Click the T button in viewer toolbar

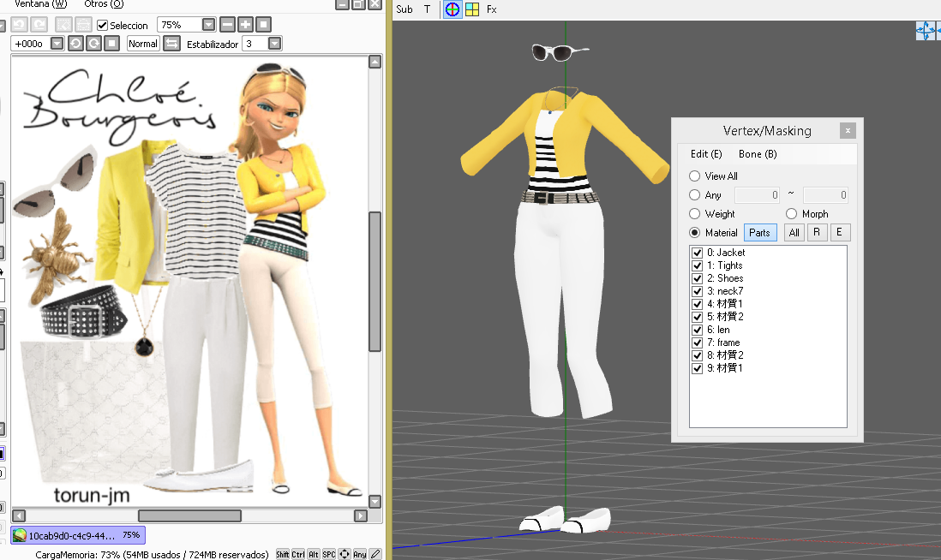pyautogui.click(x=428, y=9)
